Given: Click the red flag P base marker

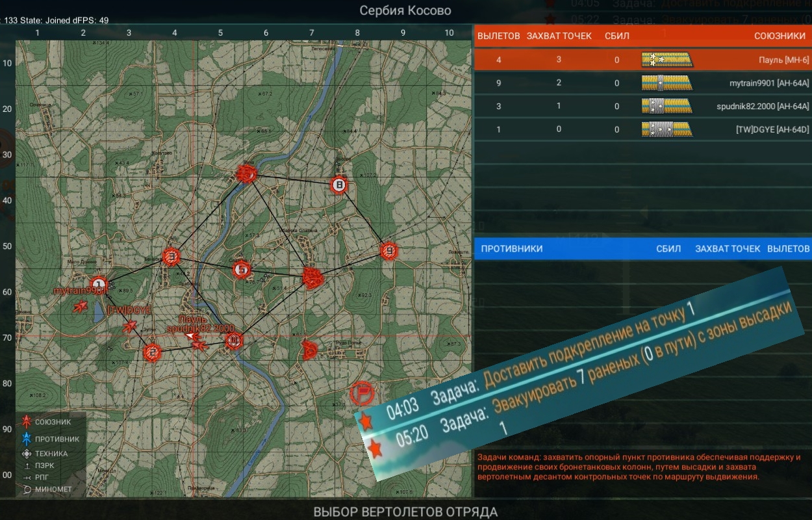Looking at the screenshot, I should 362,393.
